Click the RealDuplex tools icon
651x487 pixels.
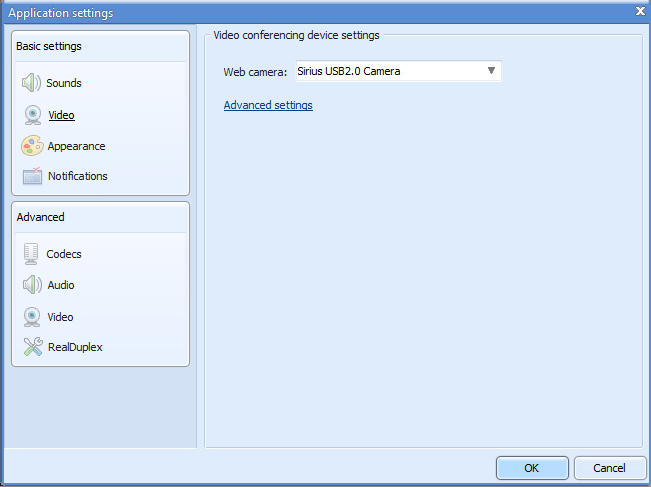tap(33, 347)
